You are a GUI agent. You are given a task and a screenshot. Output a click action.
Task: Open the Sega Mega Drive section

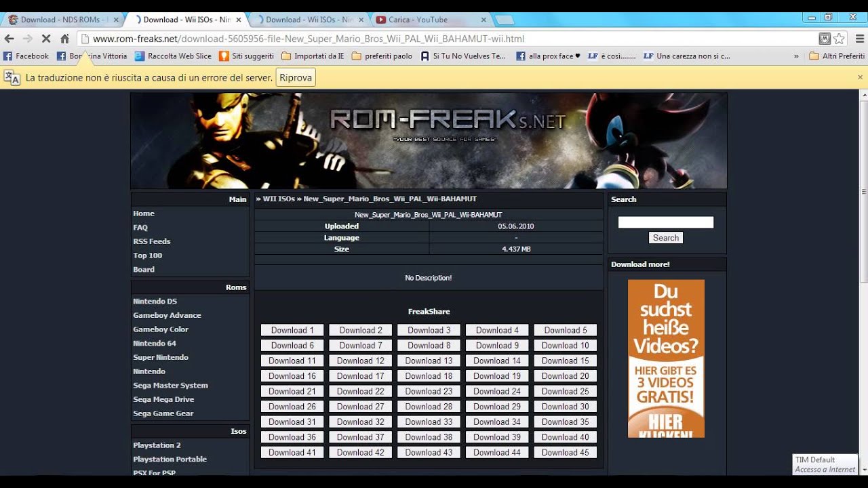coord(163,399)
